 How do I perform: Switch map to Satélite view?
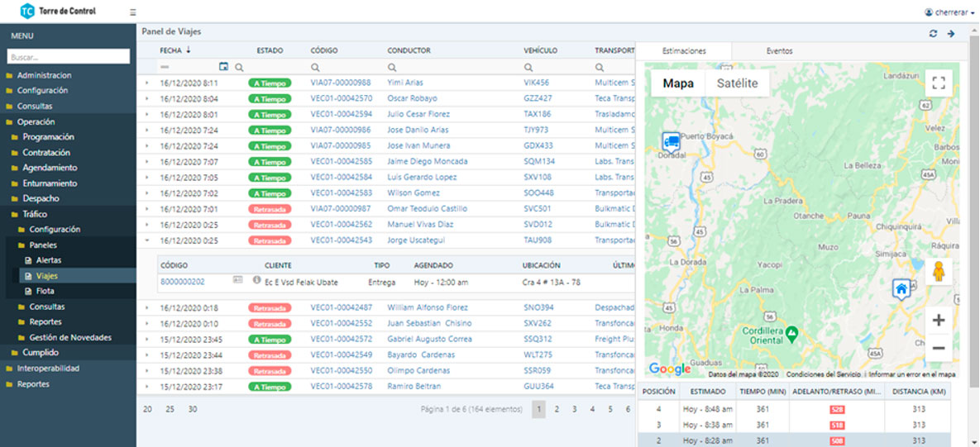[x=737, y=83]
